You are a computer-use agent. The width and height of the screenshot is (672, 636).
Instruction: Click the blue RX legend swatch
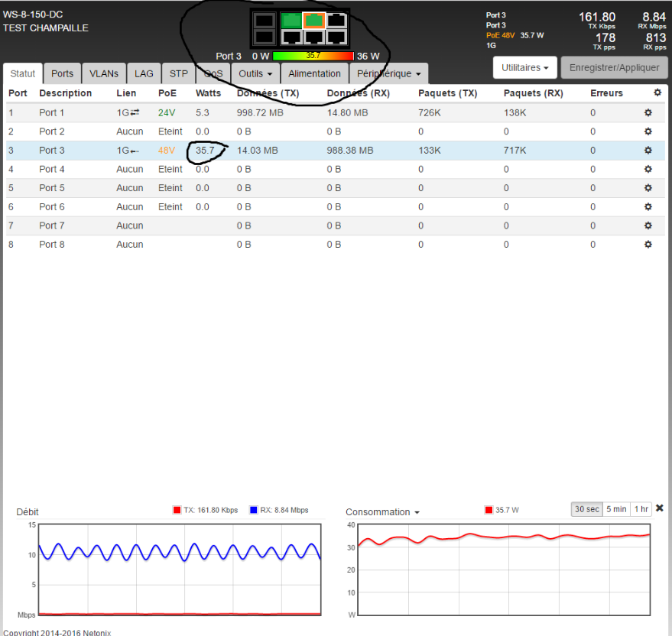click(254, 510)
